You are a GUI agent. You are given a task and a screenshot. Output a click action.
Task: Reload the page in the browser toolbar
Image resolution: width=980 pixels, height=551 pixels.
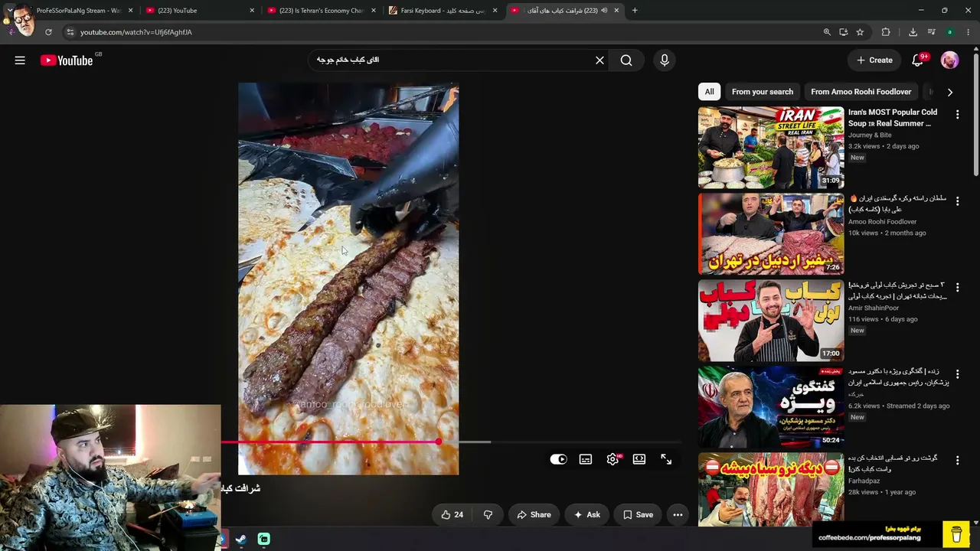48,32
